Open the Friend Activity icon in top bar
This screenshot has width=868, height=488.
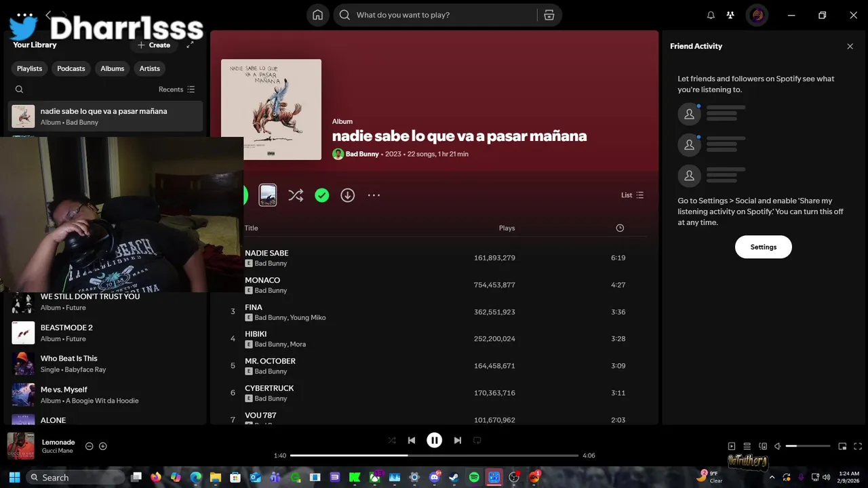point(730,15)
